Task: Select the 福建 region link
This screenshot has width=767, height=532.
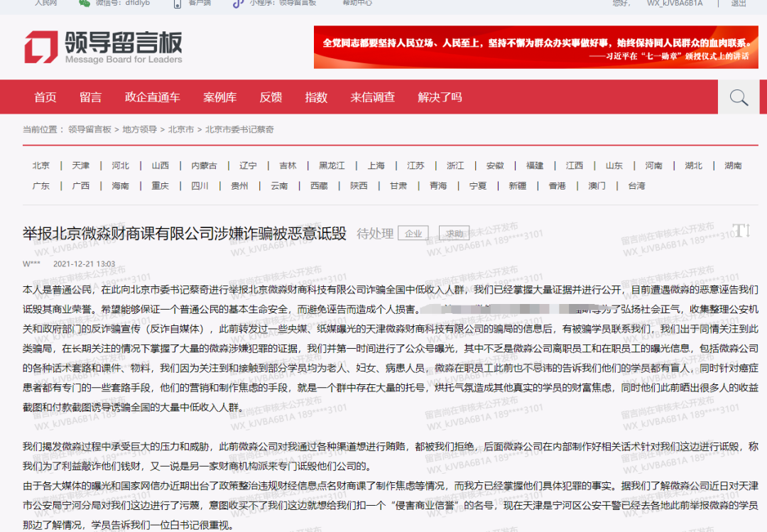Action: click(535, 165)
